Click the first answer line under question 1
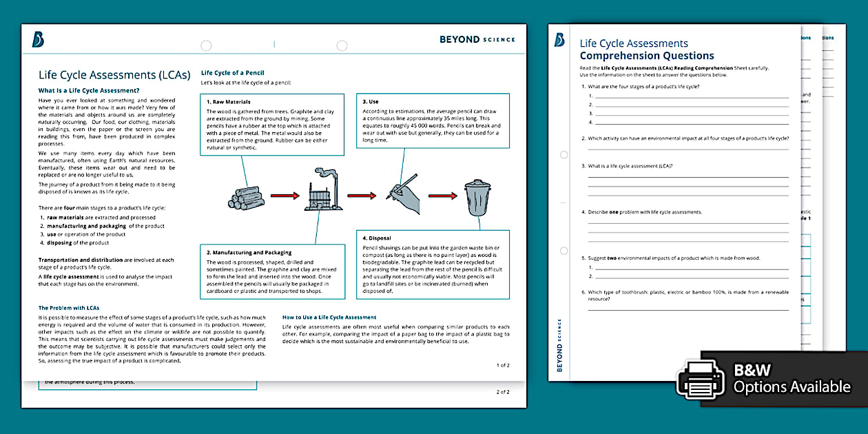The width and height of the screenshot is (868, 434). (691, 97)
